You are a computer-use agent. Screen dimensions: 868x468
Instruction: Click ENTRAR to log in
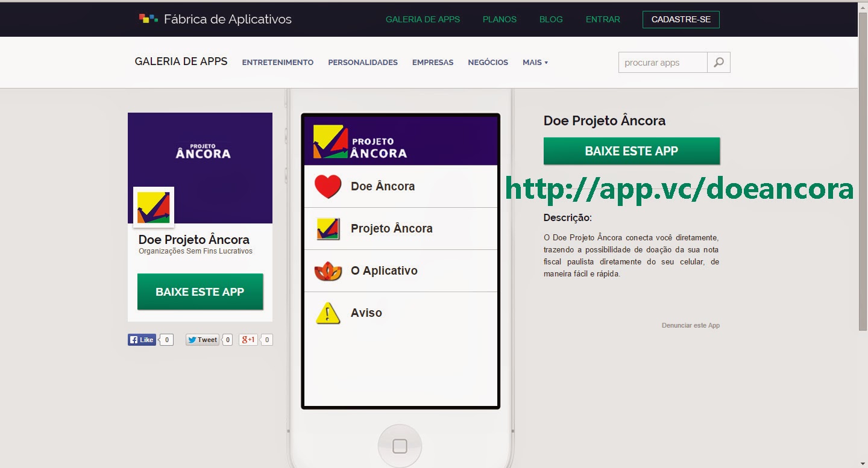tap(603, 19)
